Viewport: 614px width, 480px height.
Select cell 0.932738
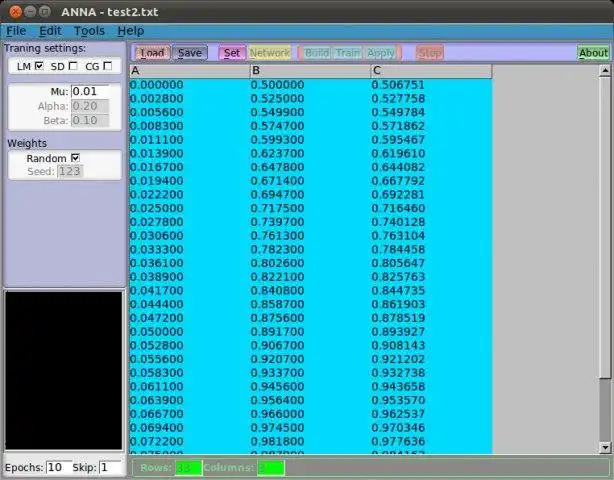point(398,373)
